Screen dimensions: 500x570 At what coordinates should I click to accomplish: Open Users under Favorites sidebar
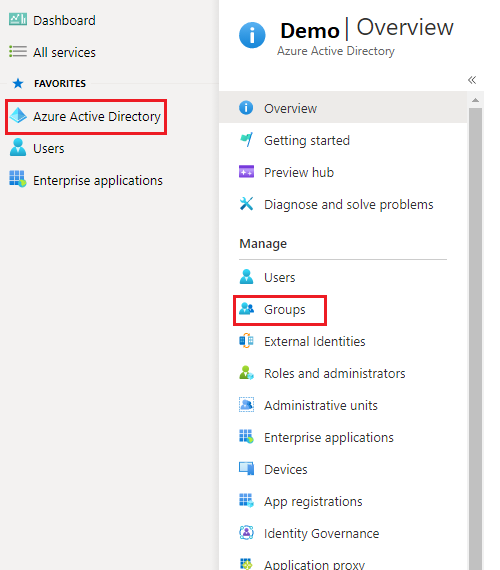[49, 148]
